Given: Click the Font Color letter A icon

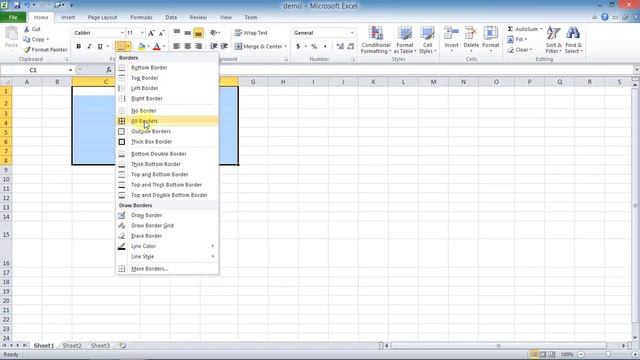Looking at the screenshot, I should 157,47.
